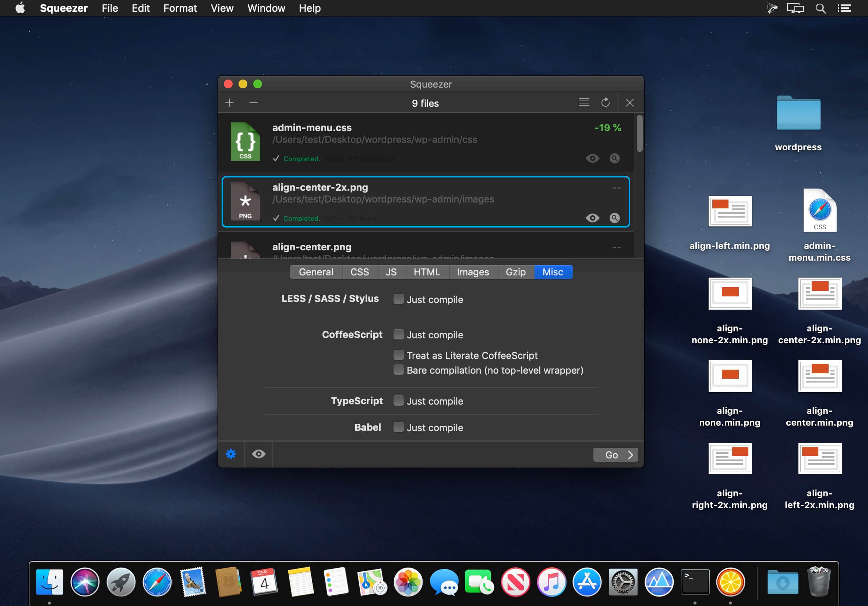
Task: Reveal align-center-2x.png with its magnifier icon
Action: [x=615, y=218]
